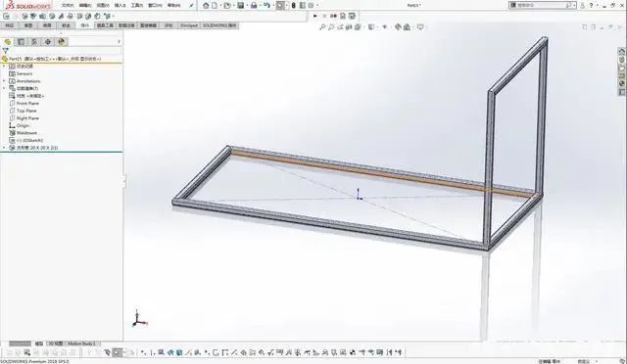Open the 插入 menu
This screenshot has width=627, height=364.
pyautogui.click(x=120, y=6)
